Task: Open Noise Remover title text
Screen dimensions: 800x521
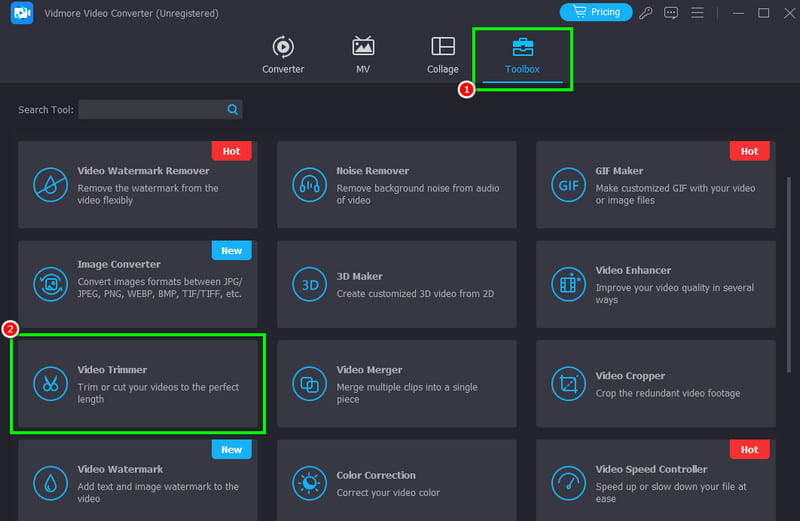Action: coord(372,171)
